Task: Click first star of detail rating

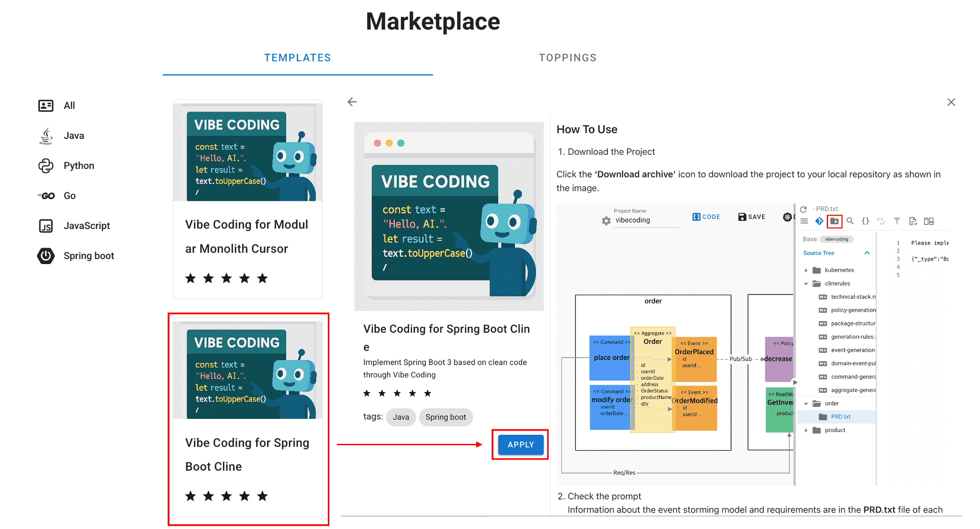Action: click(x=367, y=393)
